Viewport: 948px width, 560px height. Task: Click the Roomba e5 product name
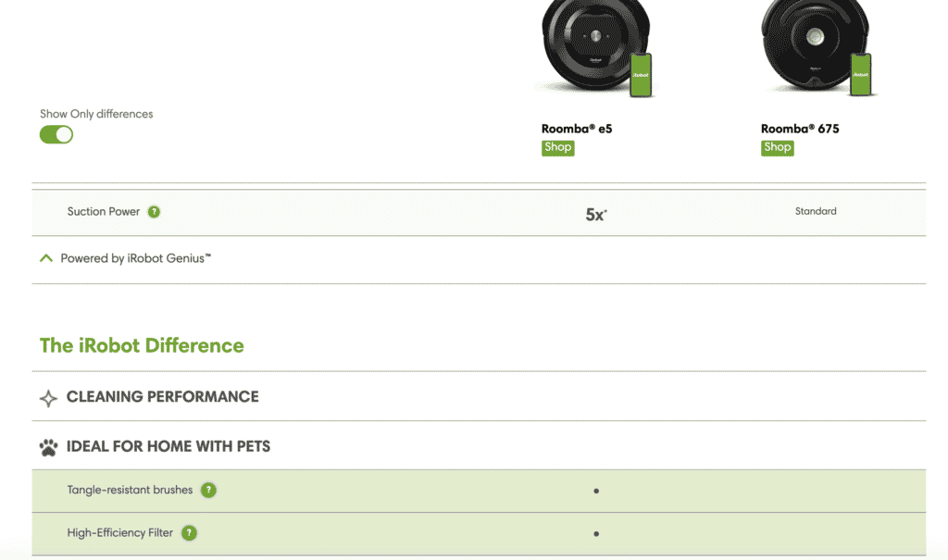pos(577,129)
